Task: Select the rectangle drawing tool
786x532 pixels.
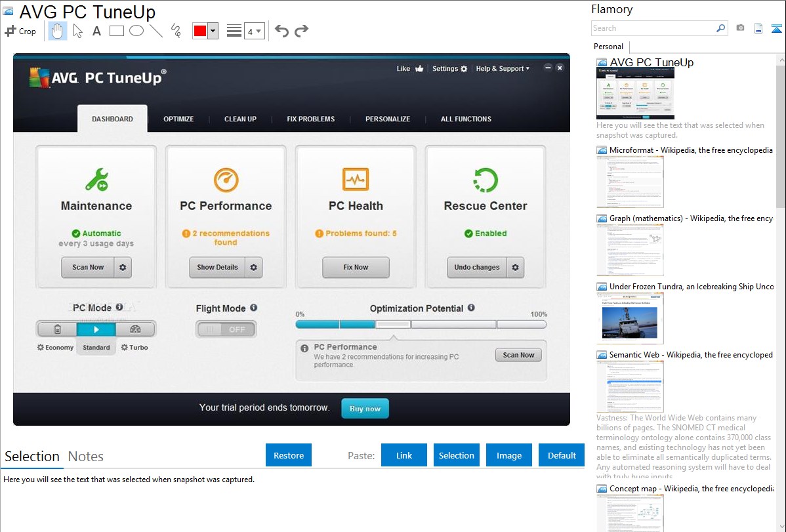Action: (x=116, y=31)
